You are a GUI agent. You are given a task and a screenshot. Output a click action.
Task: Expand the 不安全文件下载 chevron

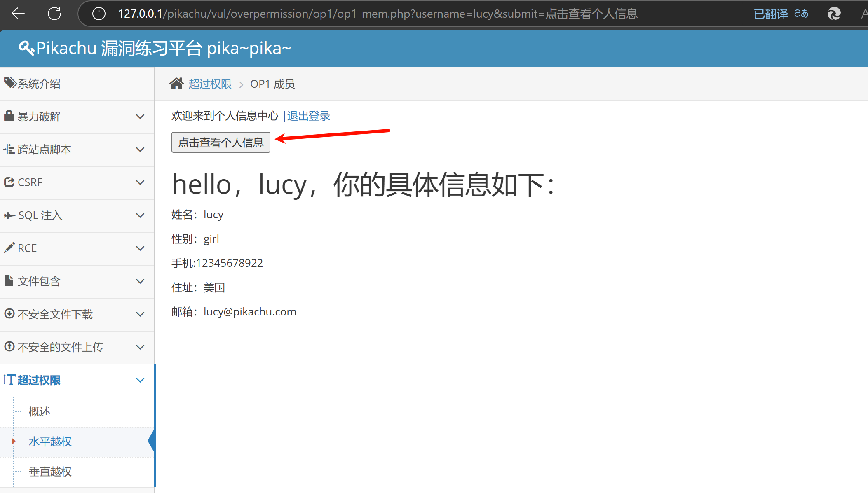click(x=140, y=314)
